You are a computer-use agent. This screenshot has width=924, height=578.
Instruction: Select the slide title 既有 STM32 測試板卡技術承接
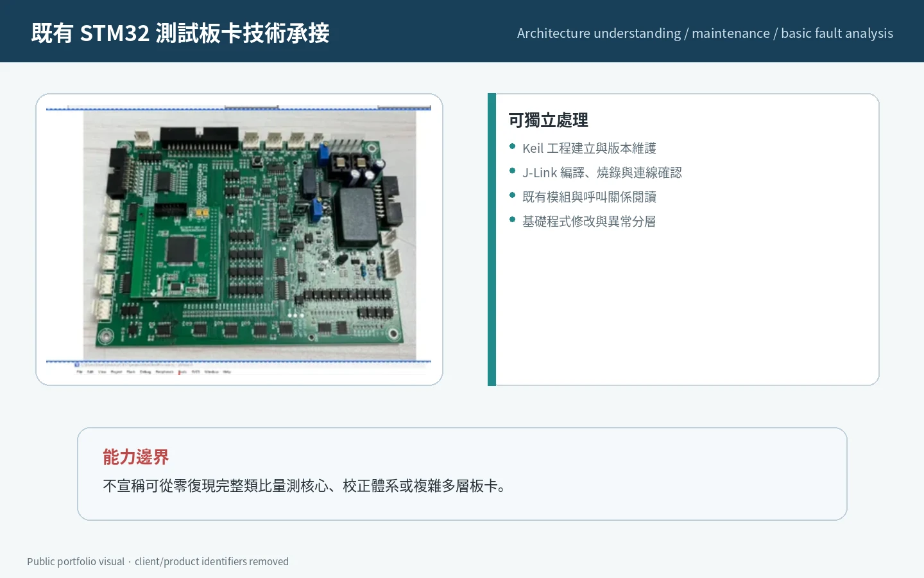tap(180, 33)
